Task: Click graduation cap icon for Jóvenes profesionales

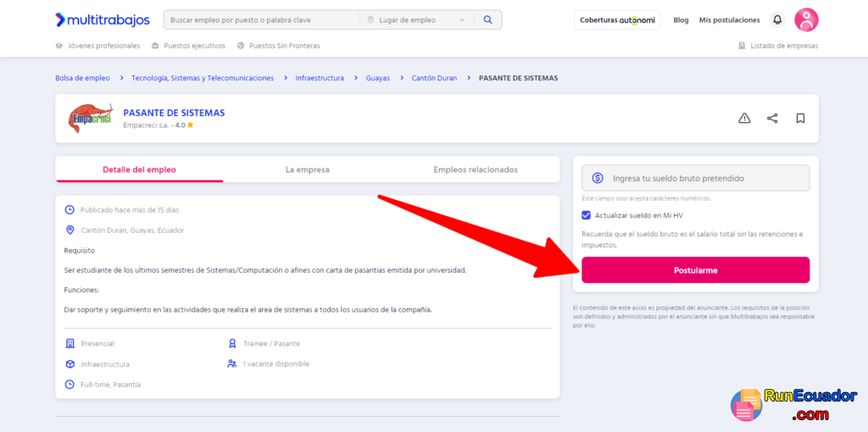Action: point(58,46)
